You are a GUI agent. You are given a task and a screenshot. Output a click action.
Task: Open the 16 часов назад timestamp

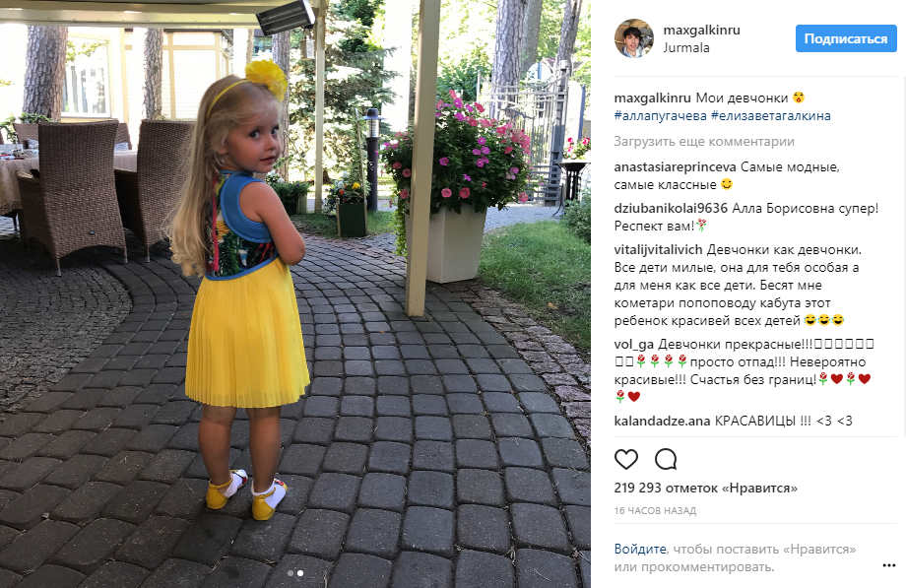click(655, 510)
